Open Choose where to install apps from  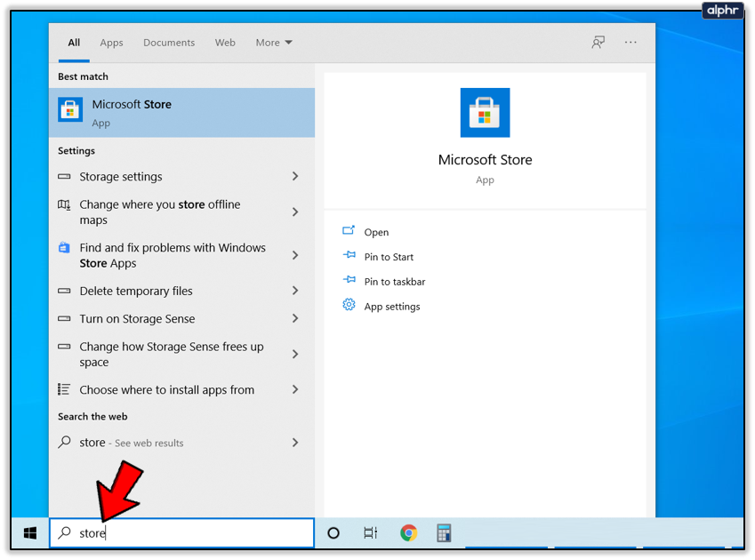(x=182, y=389)
